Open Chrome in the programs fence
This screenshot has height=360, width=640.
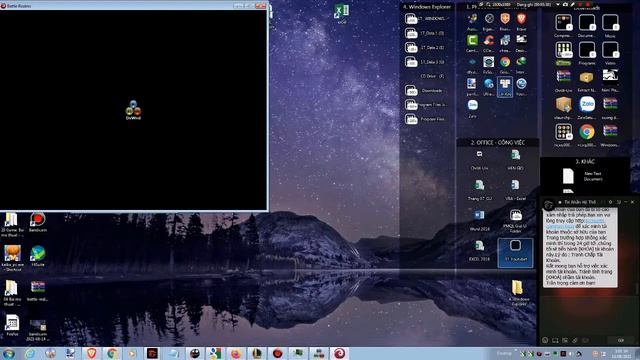505,64
